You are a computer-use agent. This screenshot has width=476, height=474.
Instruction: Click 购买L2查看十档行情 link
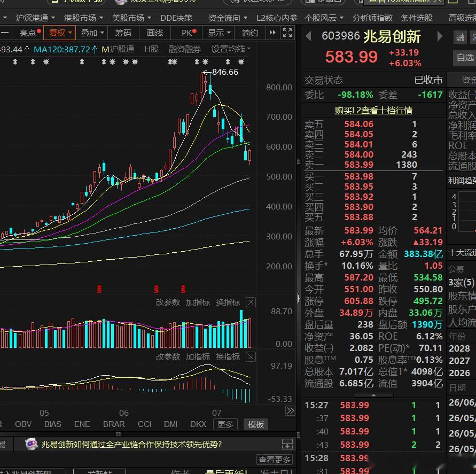tap(373, 110)
